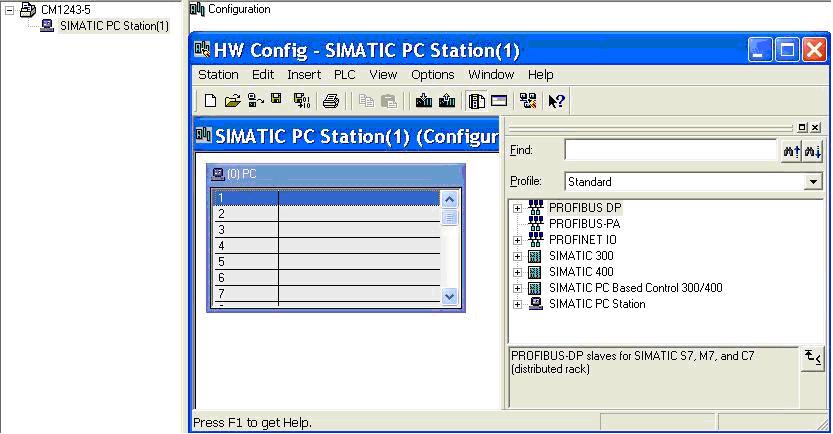Open the Insert menu
Viewport: 833px width, 434px height.
coord(304,74)
